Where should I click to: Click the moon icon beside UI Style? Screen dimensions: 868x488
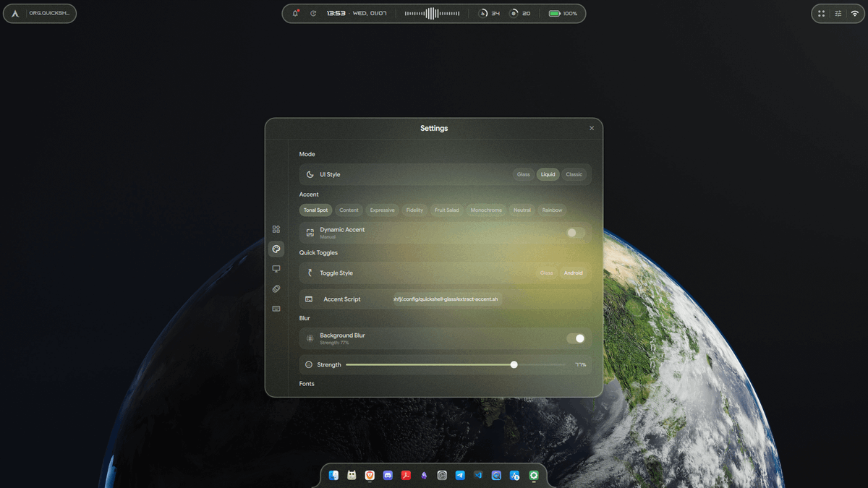[310, 174]
